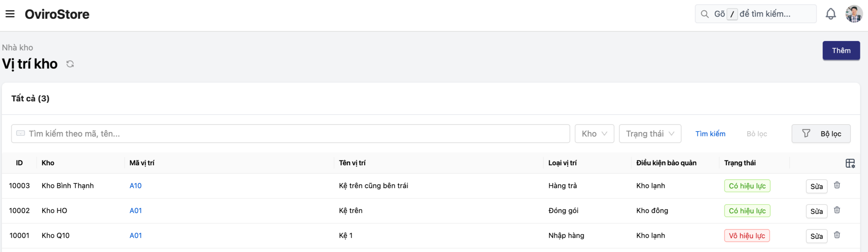Open the hamburger navigation menu
The height and width of the screenshot is (252, 868).
click(10, 14)
